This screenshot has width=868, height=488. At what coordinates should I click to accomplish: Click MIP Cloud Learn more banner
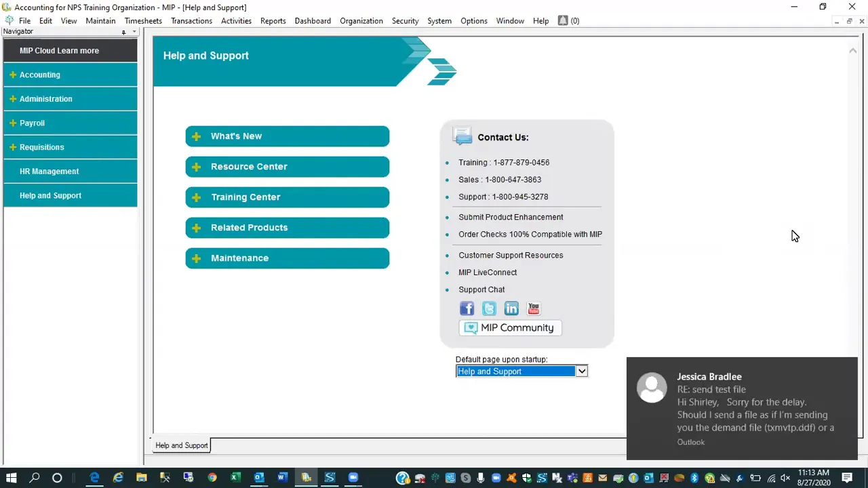tap(71, 51)
